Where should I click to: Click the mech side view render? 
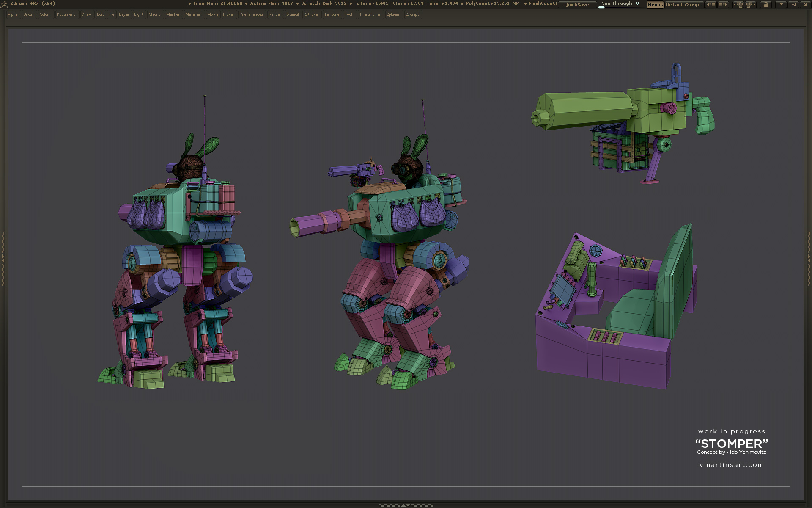(176, 242)
